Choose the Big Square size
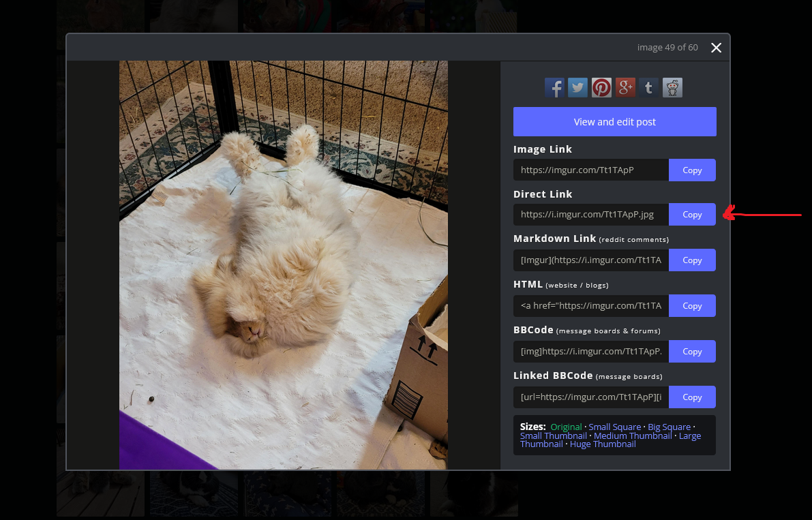Viewport: 812px width, 520px height. [669, 427]
